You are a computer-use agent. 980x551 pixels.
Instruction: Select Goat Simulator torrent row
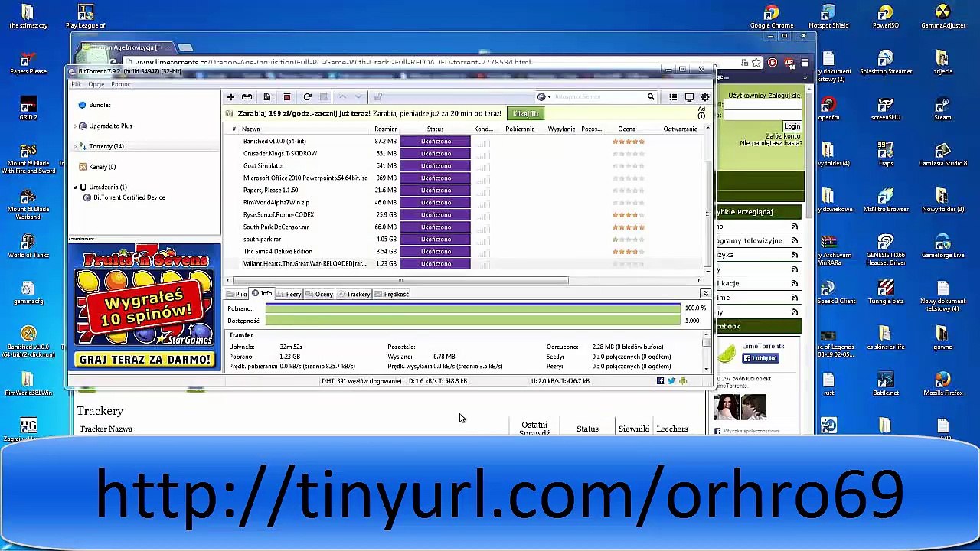click(263, 166)
